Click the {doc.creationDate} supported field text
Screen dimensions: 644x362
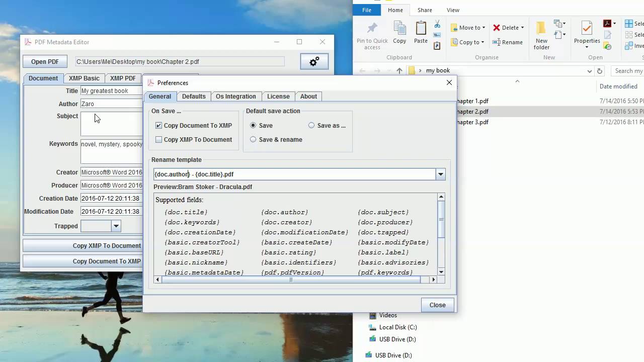pyautogui.click(x=200, y=232)
